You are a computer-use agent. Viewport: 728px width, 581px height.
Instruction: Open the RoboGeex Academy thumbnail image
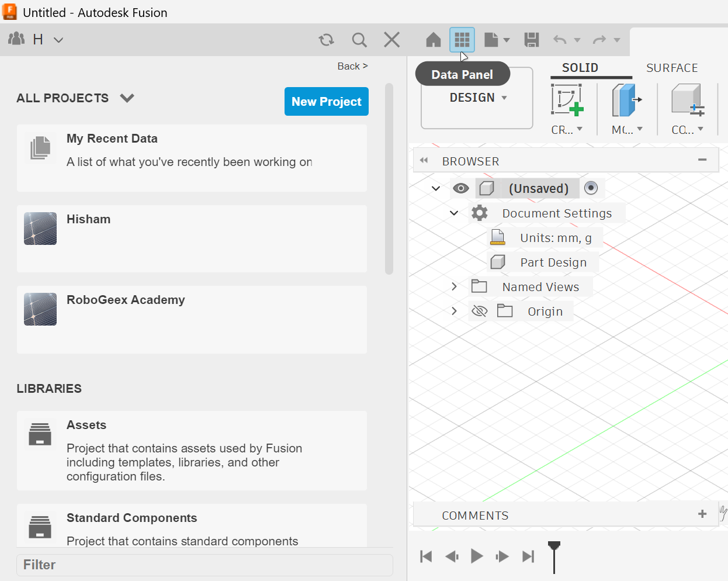click(x=40, y=309)
